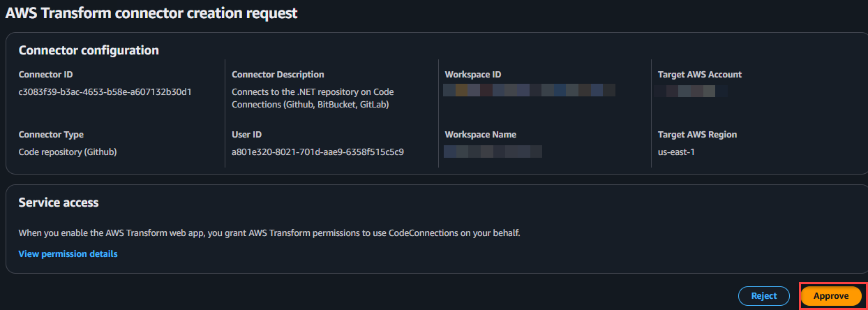
Task: Approve the connector creation request
Action: tap(831, 296)
